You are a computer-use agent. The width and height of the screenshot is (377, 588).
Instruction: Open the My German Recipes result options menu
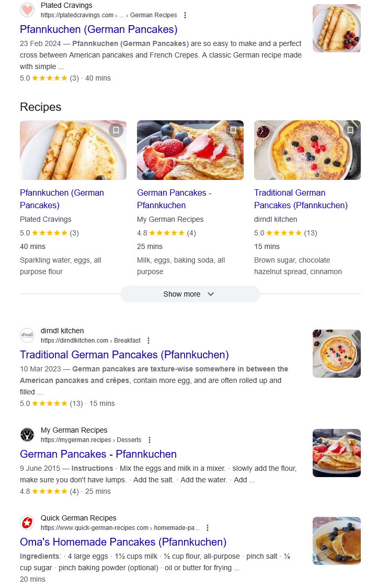coord(150,440)
